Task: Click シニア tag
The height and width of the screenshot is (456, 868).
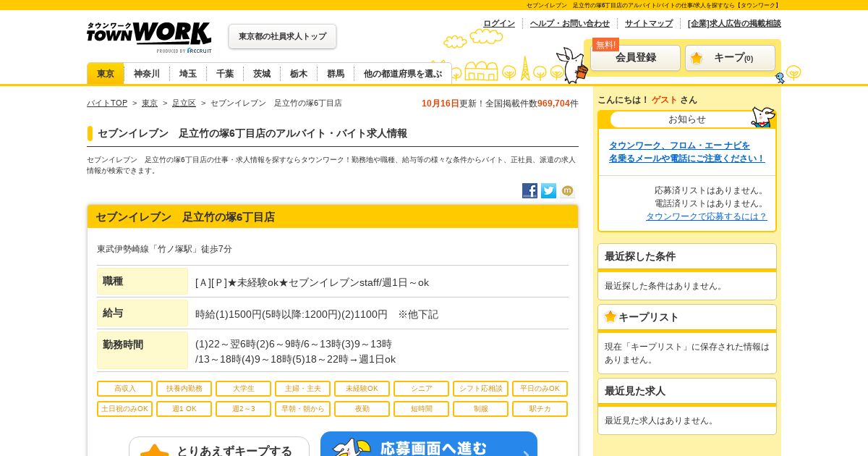Action: [x=421, y=389]
